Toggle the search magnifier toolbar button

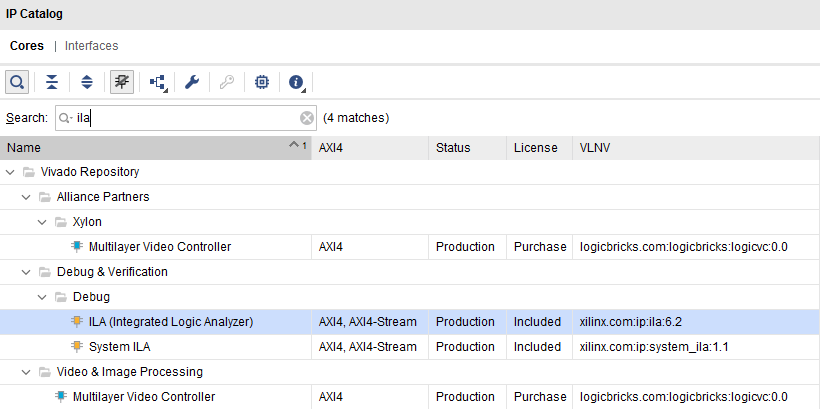click(x=17, y=82)
